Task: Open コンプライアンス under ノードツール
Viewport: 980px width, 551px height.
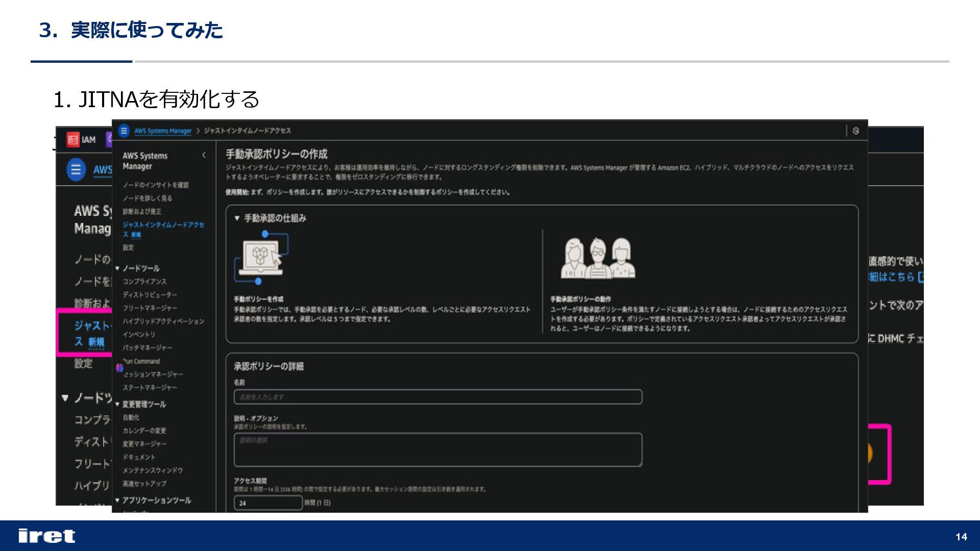Action: [144, 281]
